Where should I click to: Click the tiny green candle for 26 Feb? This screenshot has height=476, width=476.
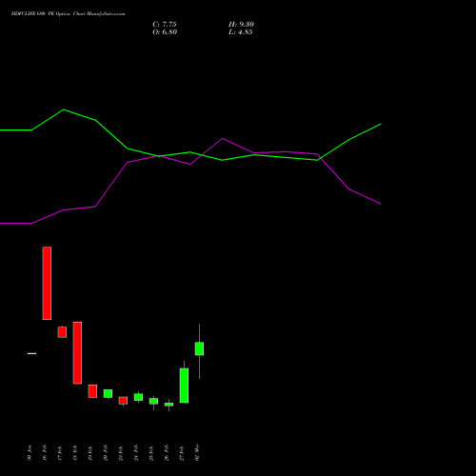click(x=169, y=405)
